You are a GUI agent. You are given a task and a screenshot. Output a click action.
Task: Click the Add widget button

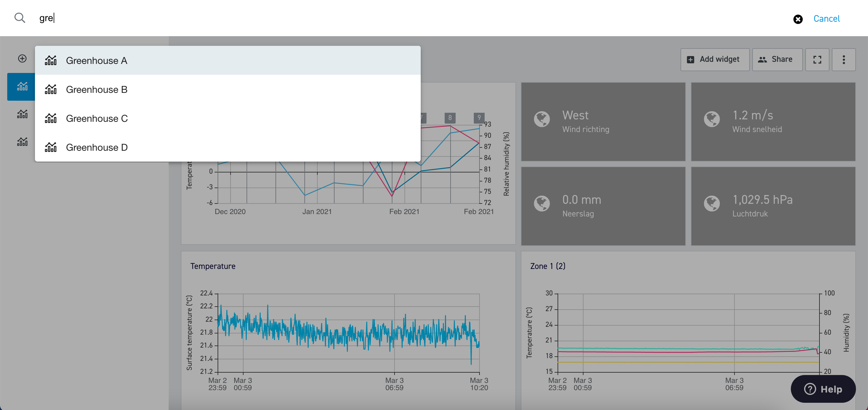pos(715,59)
